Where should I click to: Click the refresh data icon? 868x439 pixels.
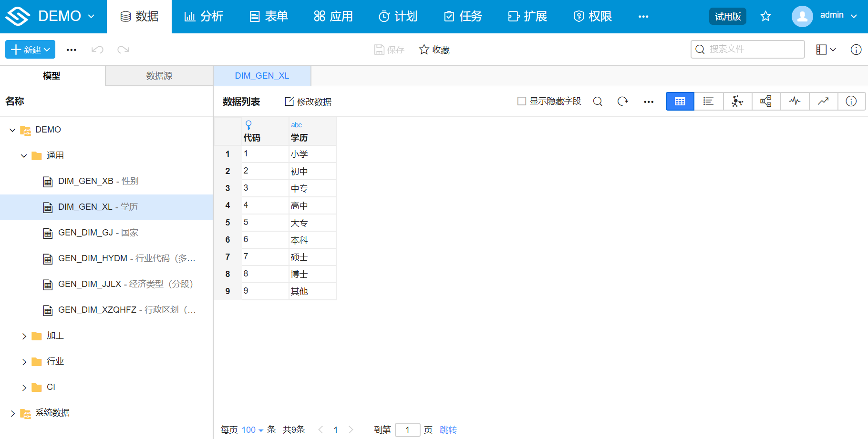pos(623,101)
